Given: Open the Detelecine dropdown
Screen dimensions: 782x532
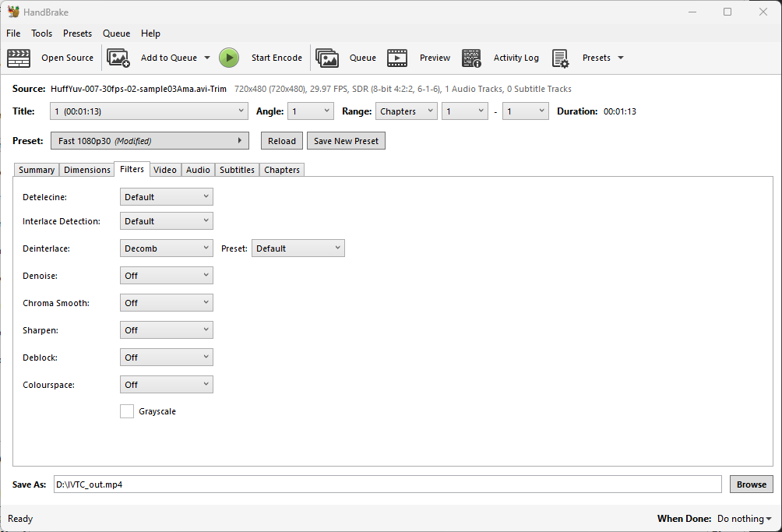Looking at the screenshot, I should tap(167, 197).
